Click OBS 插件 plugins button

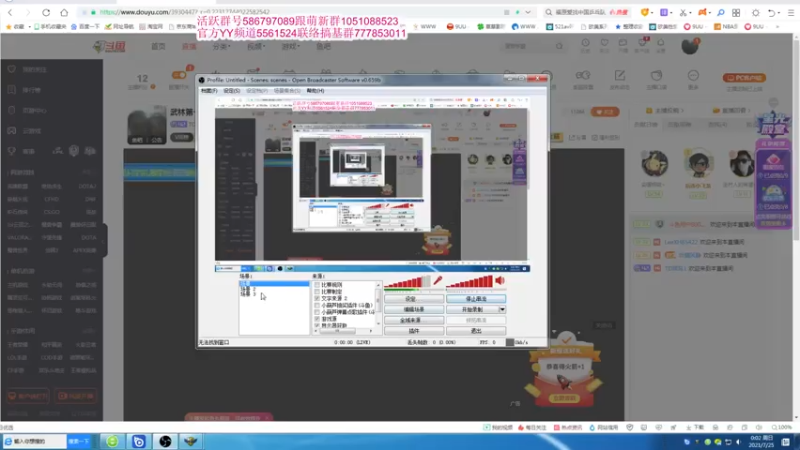pos(414,331)
